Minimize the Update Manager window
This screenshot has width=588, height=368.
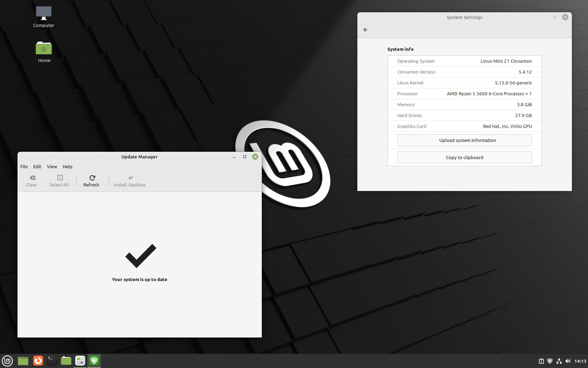[x=234, y=157]
